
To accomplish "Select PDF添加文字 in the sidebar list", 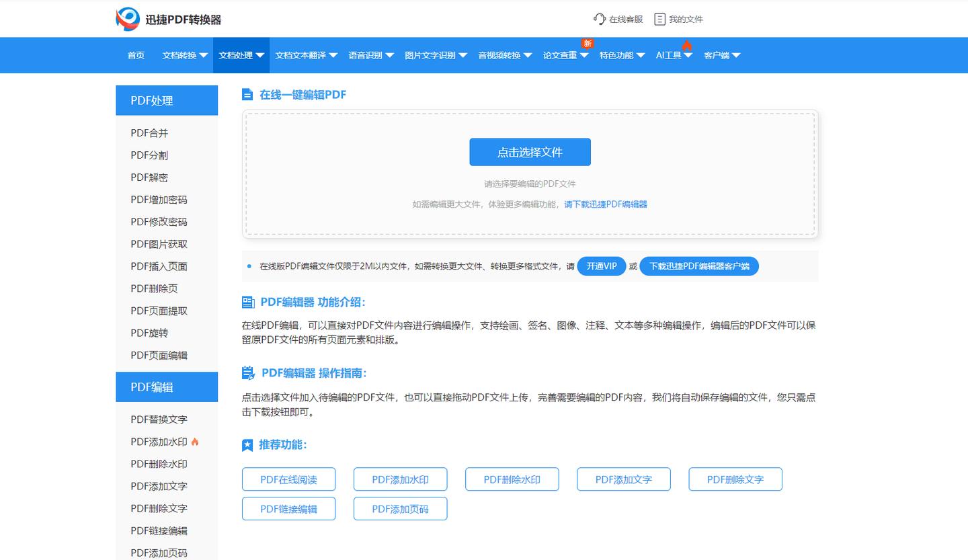I will [x=159, y=486].
